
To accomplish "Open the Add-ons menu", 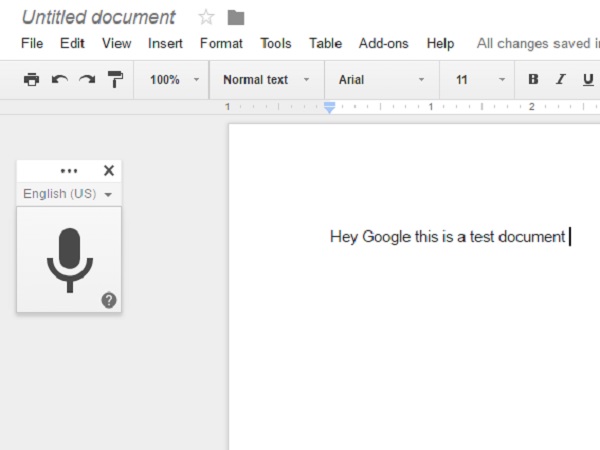I will (x=384, y=44).
